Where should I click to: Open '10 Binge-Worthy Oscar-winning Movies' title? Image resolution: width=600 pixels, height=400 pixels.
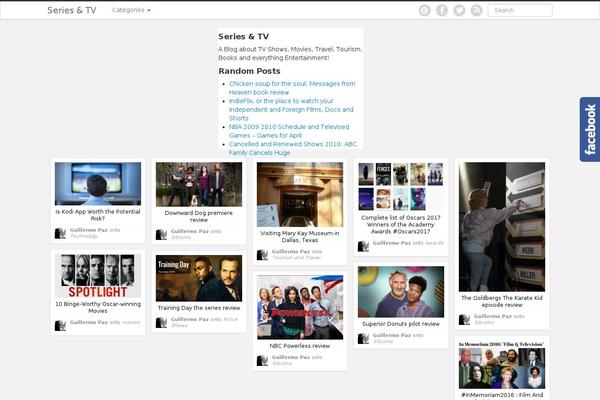point(98,307)
